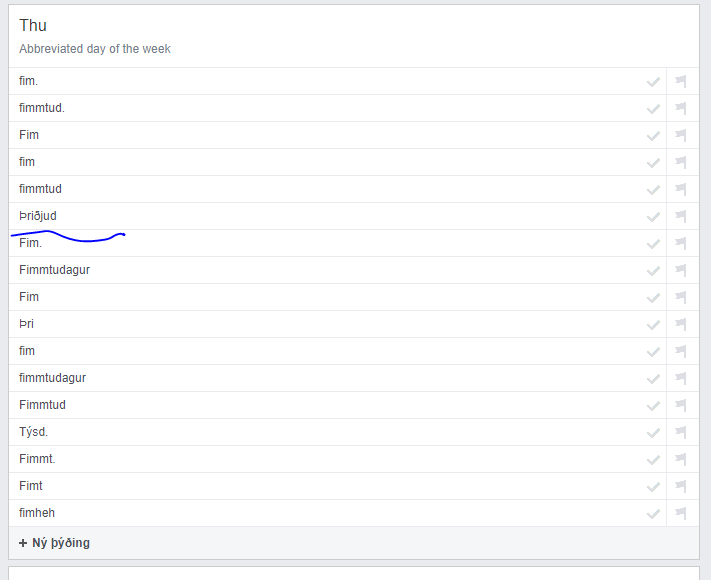Flag the "Fimt" translation entry
The image size is (711, 580).
coord(681,487)
